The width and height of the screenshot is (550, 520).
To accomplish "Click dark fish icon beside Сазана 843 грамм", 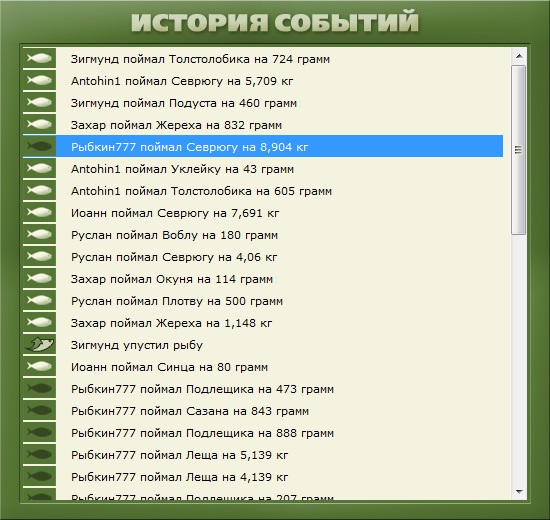I will coord(39,411).
